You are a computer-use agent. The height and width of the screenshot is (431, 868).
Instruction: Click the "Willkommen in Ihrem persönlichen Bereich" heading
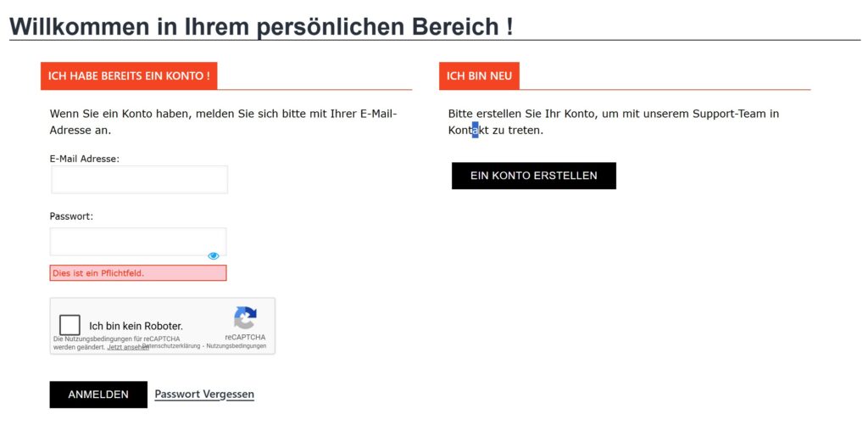(x=261, y=26)
